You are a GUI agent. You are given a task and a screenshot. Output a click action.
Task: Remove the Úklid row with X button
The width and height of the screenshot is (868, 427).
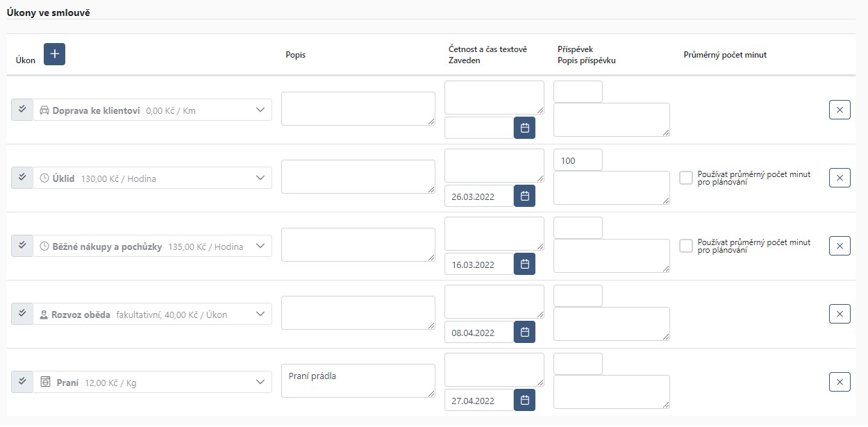(840, 178)
